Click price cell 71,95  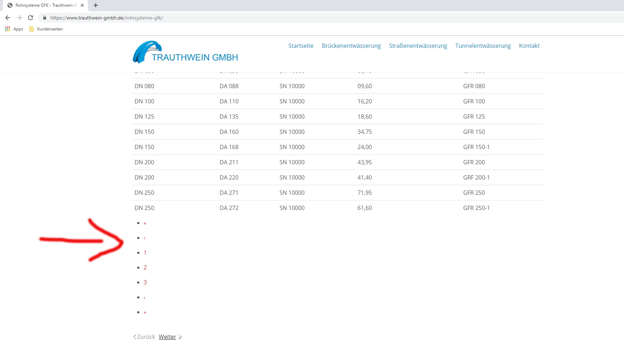pyautogui.click(x=365, y=193)
